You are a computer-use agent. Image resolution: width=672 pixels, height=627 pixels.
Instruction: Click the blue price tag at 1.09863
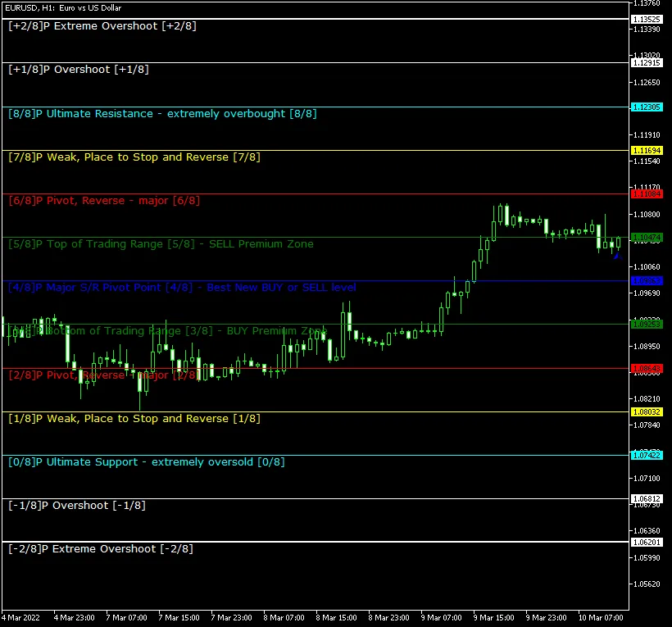tap(647, 279)
